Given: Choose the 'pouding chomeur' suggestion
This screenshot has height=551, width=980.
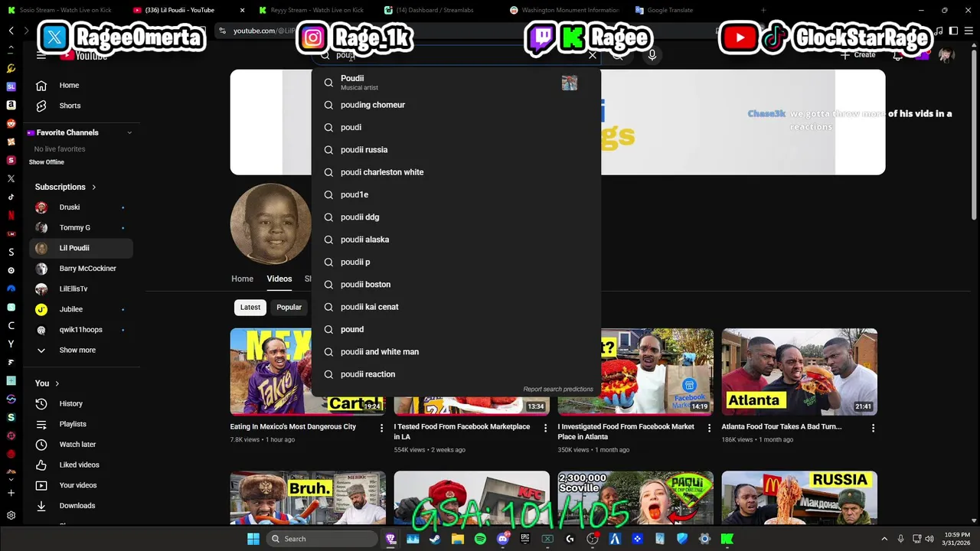Looking at the screenshot, I should (456, 105).
